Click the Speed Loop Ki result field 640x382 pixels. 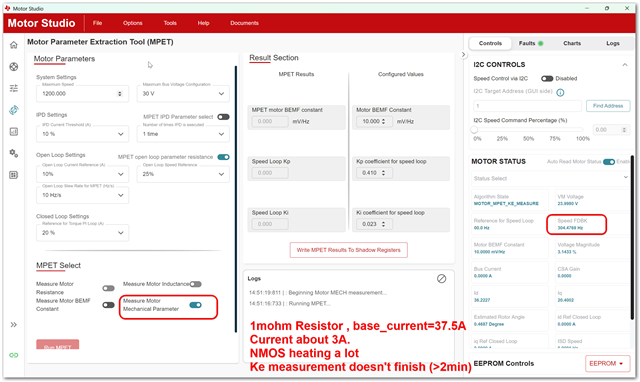point(270,224)
